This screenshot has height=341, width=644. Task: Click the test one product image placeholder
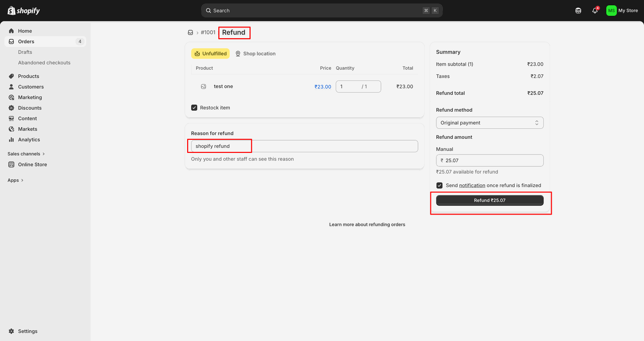tap(204, 87)
